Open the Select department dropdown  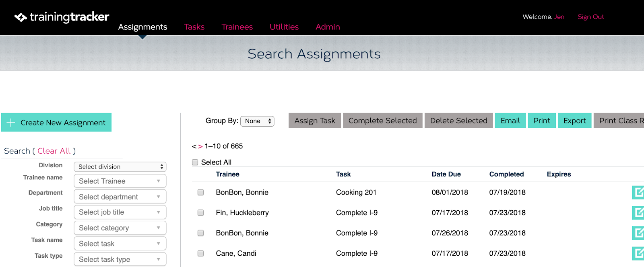pyautogui.click(x=120, y=197)
